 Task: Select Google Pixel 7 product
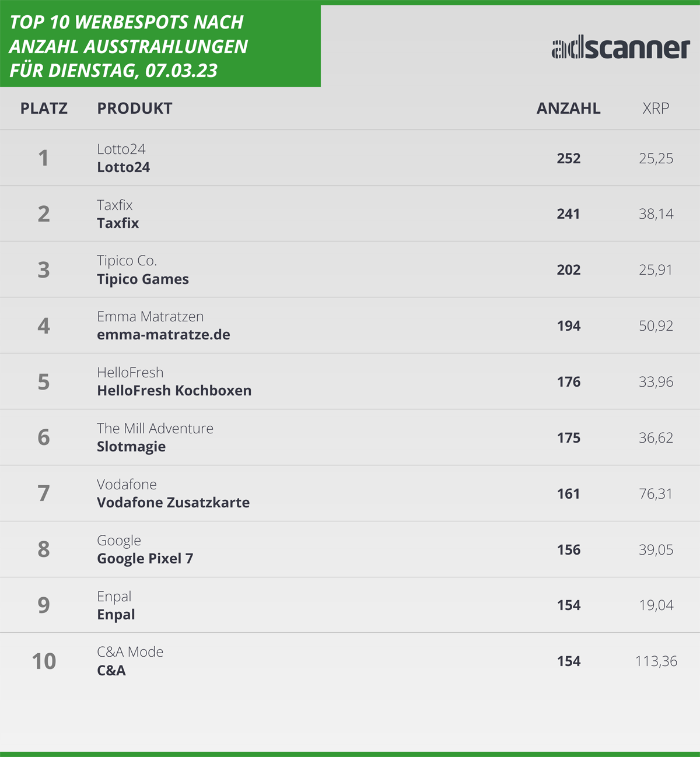(x=145, y=559)
